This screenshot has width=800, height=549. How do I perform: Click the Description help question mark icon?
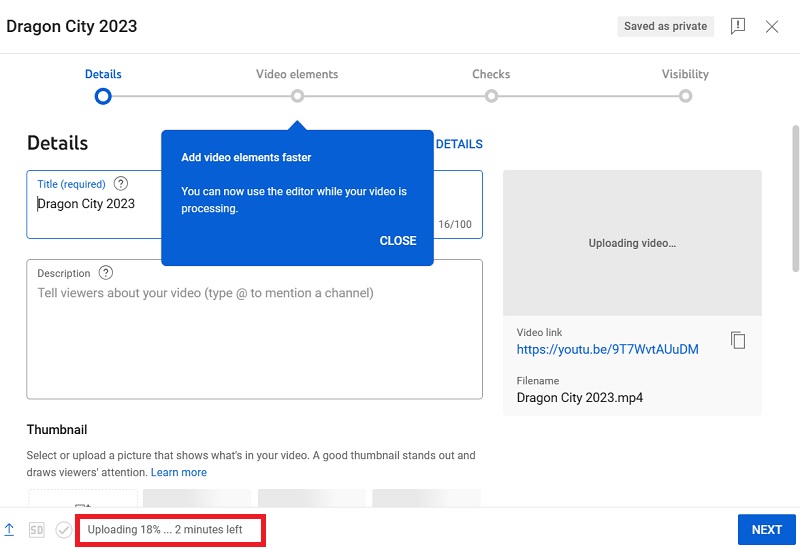point(106,273)
